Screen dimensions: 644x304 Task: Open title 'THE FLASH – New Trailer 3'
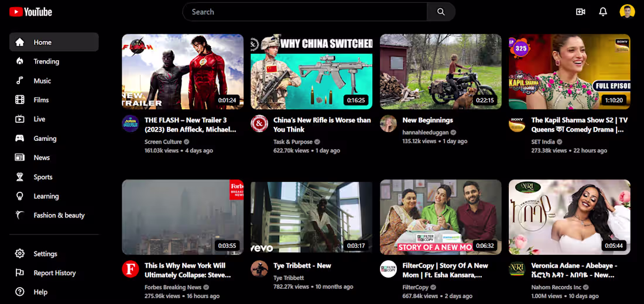[191, 125]
